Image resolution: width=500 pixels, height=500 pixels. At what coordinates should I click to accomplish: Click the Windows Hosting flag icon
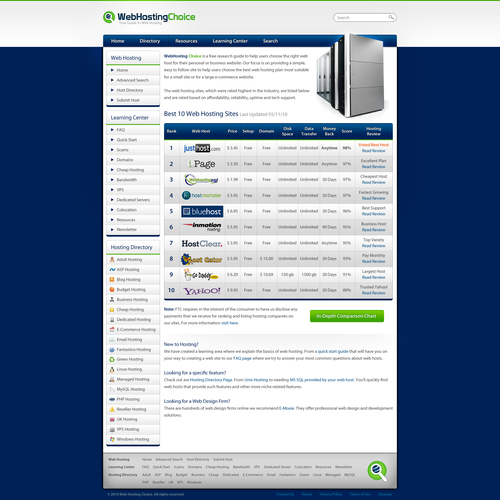click(x=112, y=439)
